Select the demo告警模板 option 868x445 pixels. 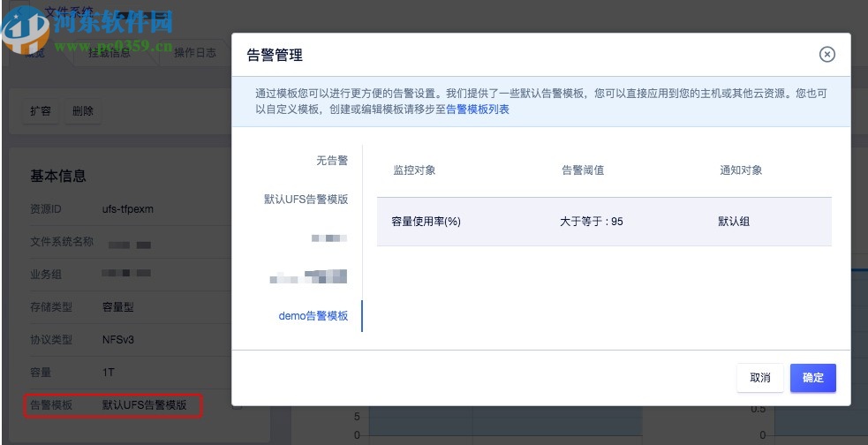(x=313, y=316)
